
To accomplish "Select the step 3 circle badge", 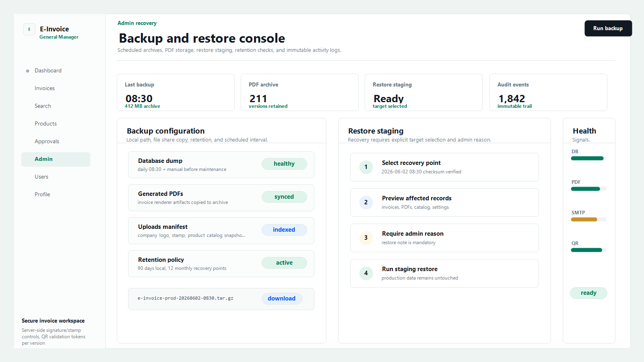I will click(x=366, y=238).
